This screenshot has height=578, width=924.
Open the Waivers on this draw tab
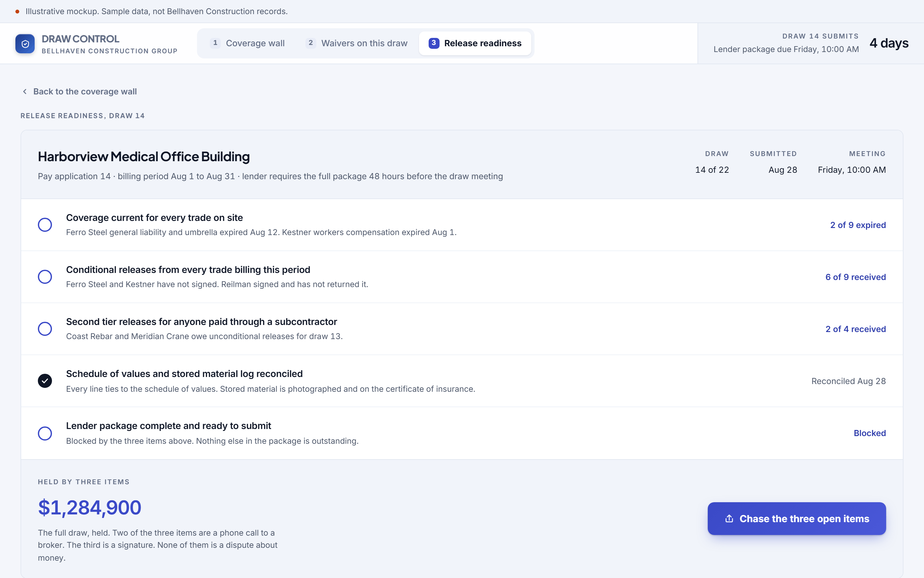[357, 43]
